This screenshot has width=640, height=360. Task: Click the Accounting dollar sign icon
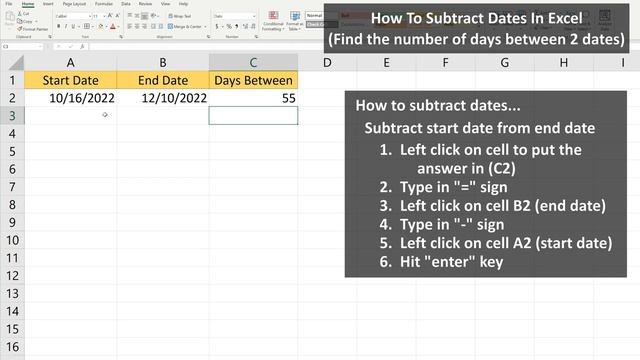pos(217,27)
